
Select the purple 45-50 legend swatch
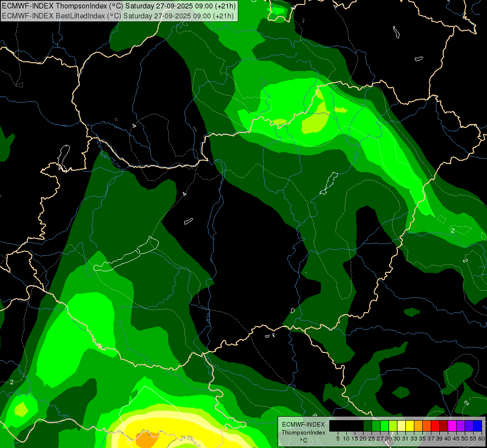pos(461,426)
